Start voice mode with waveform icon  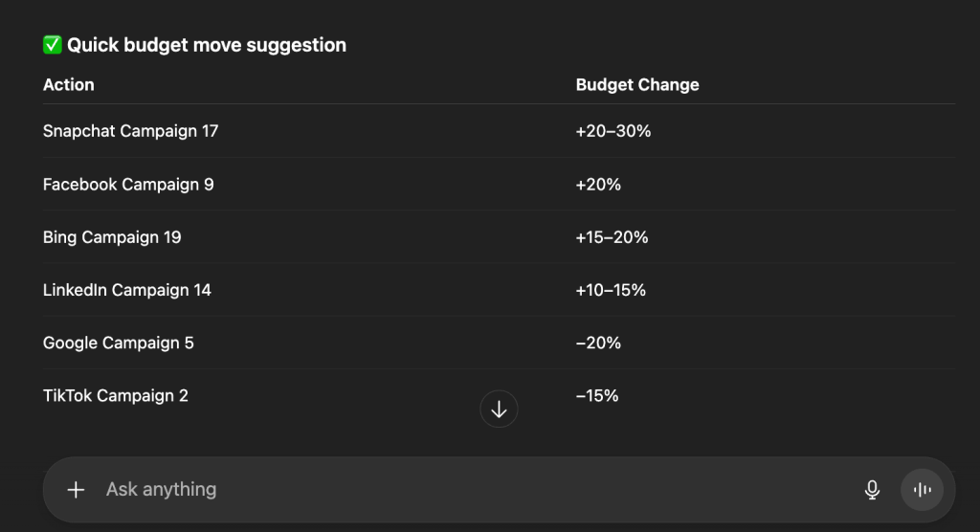[x=923, y=490]
